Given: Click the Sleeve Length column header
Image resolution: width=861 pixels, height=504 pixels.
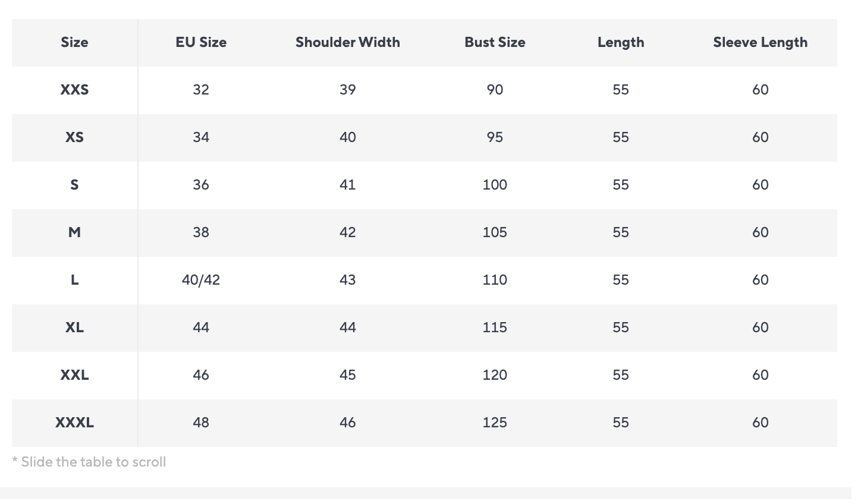Looking at the screenshot, I should tap(760, 42).
